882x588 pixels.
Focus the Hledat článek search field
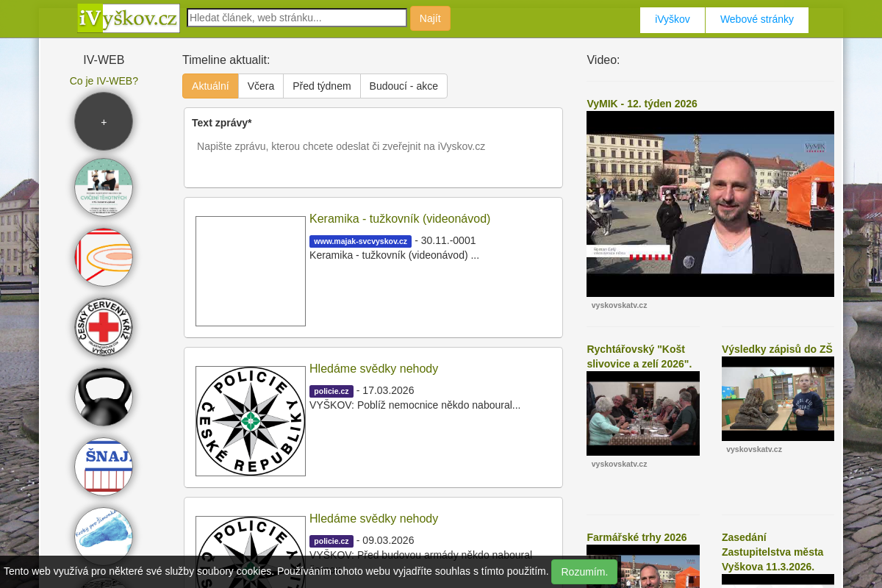click(297, 18)
